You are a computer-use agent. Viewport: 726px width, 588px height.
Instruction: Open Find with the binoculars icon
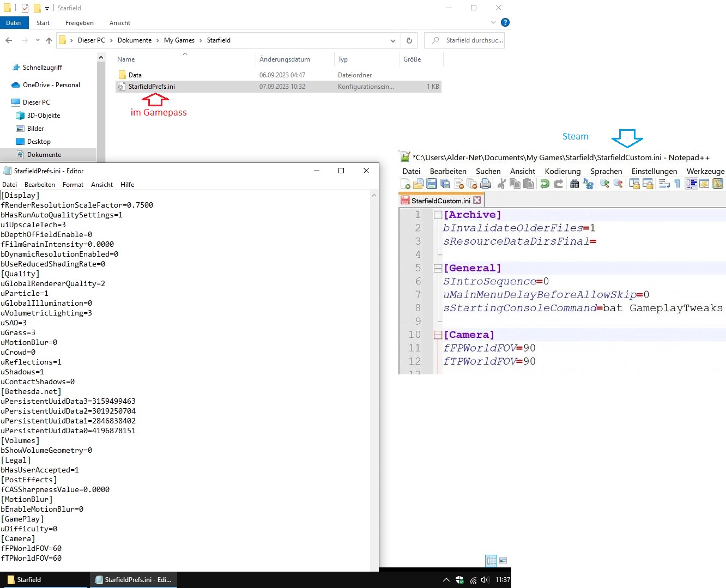tap(574, 184)
